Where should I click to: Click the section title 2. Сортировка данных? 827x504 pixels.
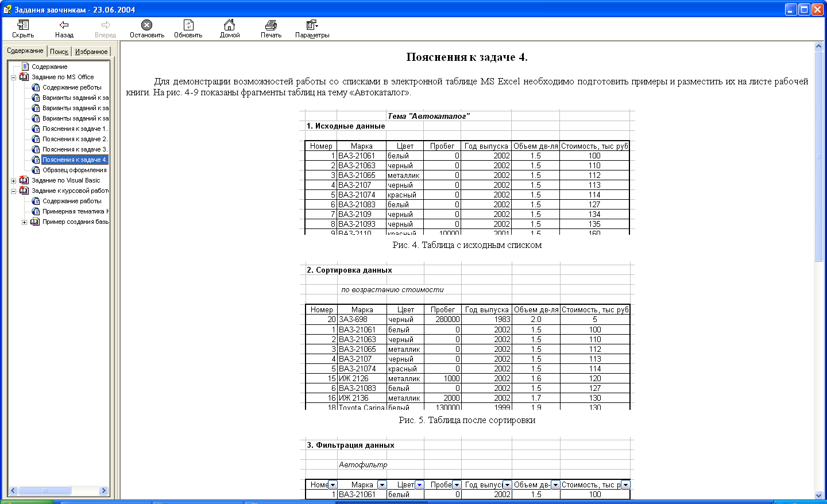tap(349, 270)
